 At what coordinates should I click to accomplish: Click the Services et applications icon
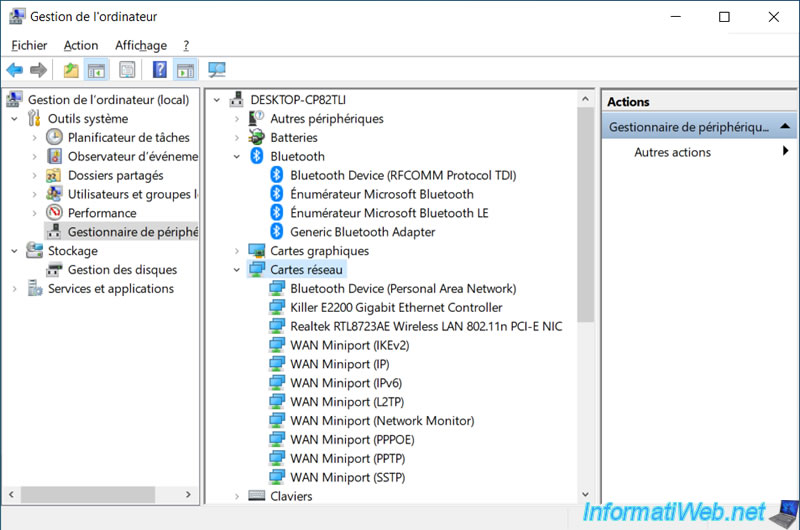click(x=35, y=288)
